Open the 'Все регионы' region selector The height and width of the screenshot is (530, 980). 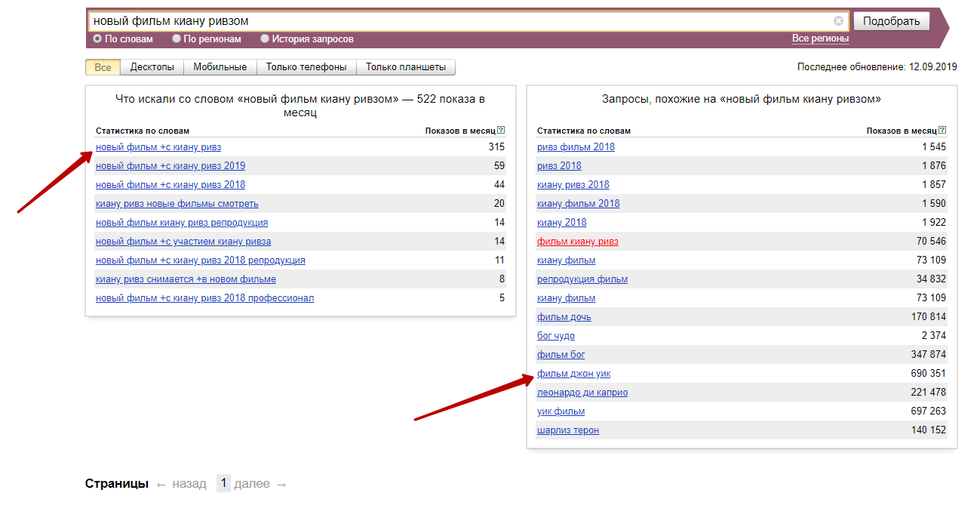(820, 39)
